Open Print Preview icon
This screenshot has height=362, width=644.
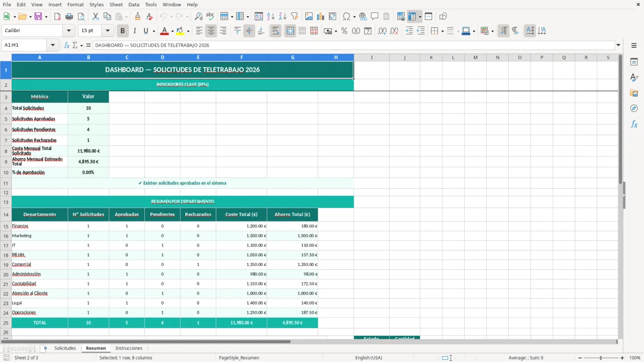coord(81,17)
